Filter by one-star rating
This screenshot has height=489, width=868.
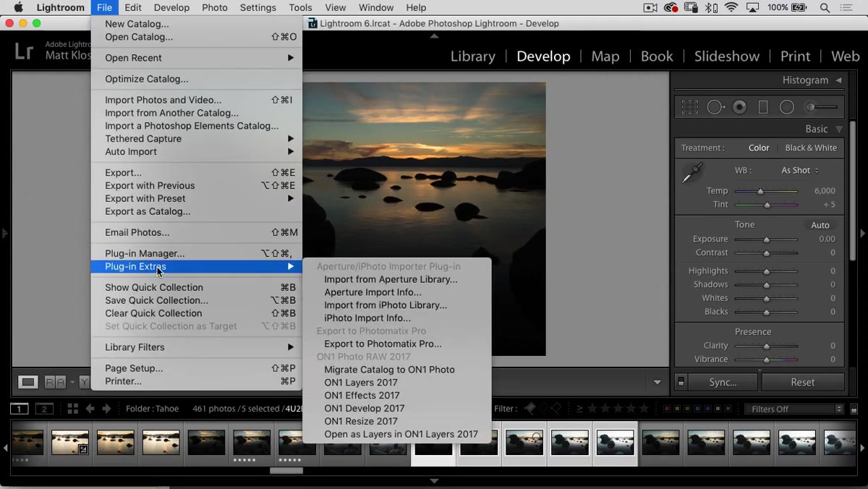point(592,409)
